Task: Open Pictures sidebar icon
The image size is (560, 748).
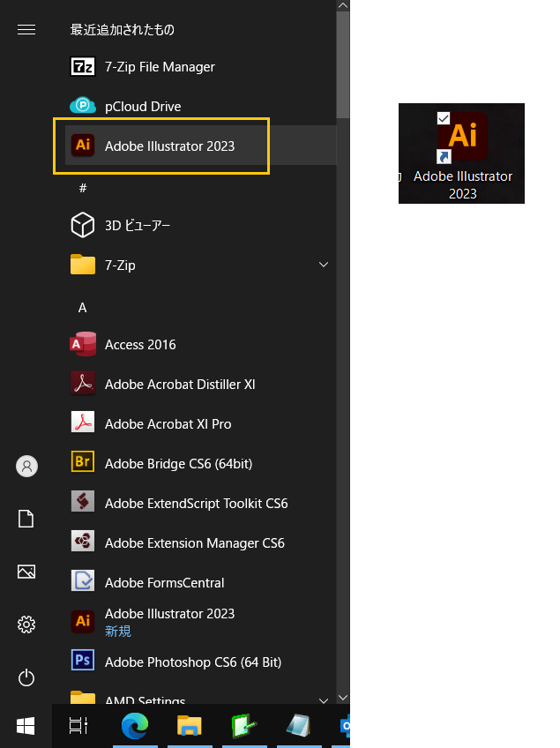Action: tap(26, 572)
